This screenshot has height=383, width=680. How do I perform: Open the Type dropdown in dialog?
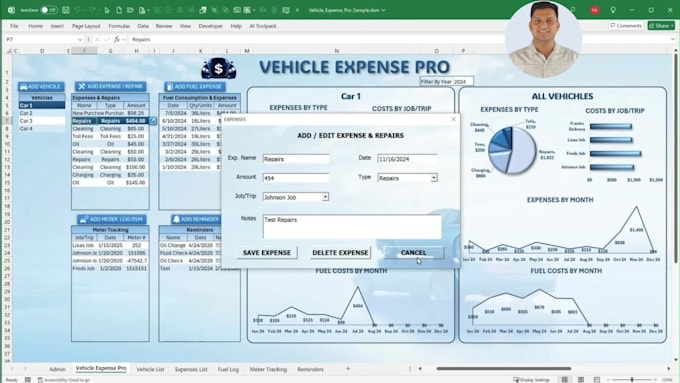[433, 178]
